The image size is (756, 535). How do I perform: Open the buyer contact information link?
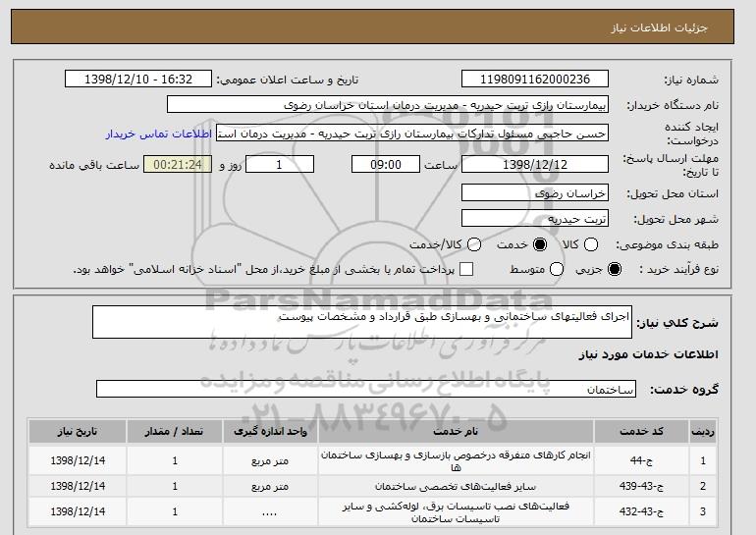click(x=159, y=134)
